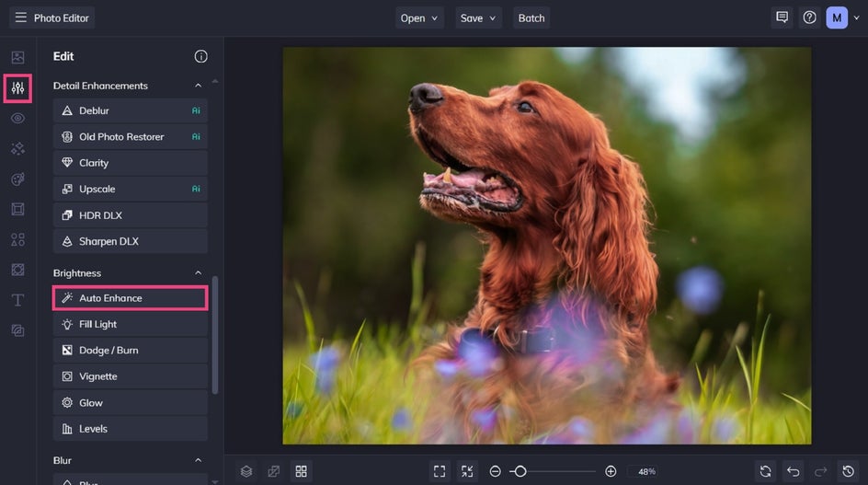The height and width of the screenshot is (485, 868).
Task: Expand the Save dropdown
Action: pos(478,17)
